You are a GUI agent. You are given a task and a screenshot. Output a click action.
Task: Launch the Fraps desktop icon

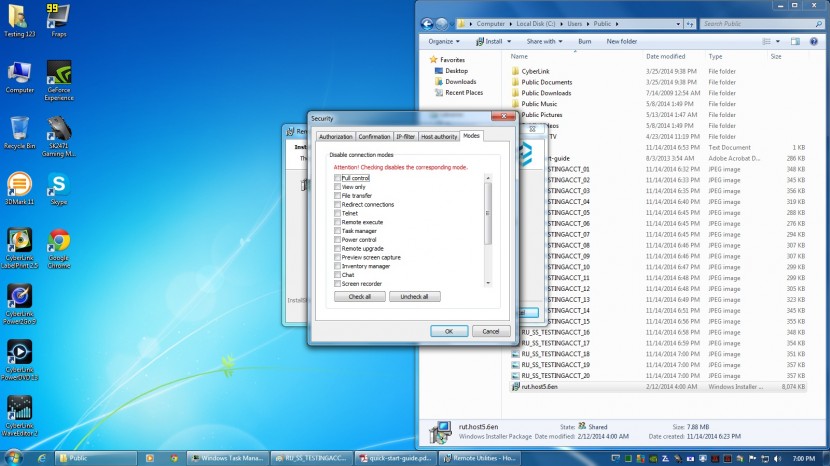tap(58, 20)
